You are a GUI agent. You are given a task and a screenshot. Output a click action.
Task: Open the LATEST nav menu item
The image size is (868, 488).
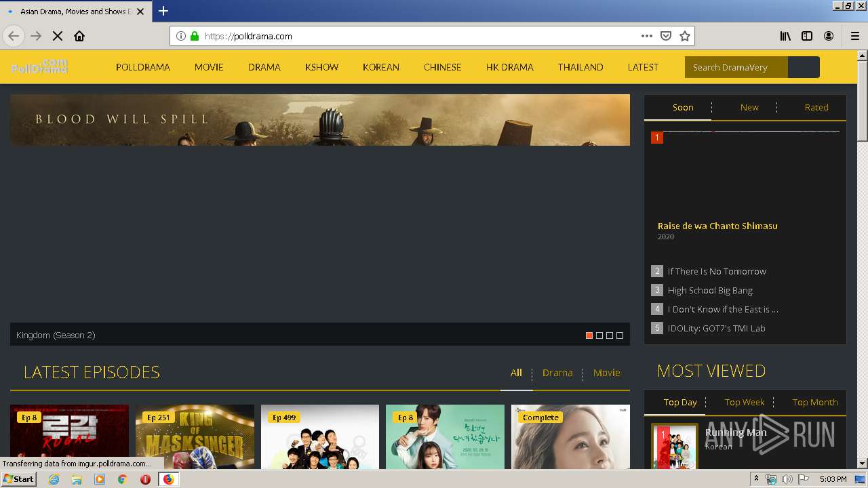click(x=643, y=67)
